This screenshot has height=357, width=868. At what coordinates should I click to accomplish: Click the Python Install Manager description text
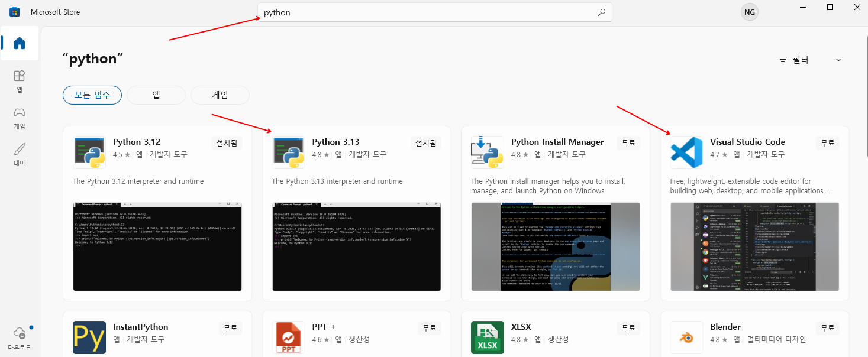pos(548,186)
